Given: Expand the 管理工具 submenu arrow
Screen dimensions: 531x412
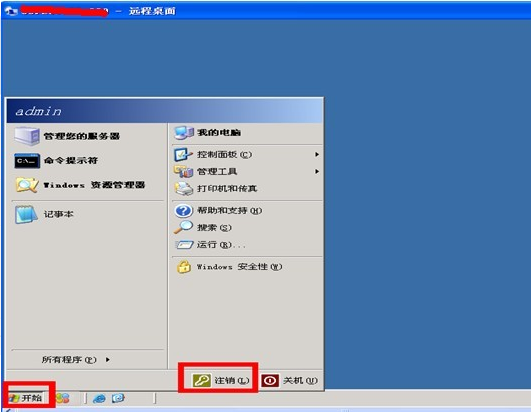Looking at the screenshot, I should (x=317, y=172).
